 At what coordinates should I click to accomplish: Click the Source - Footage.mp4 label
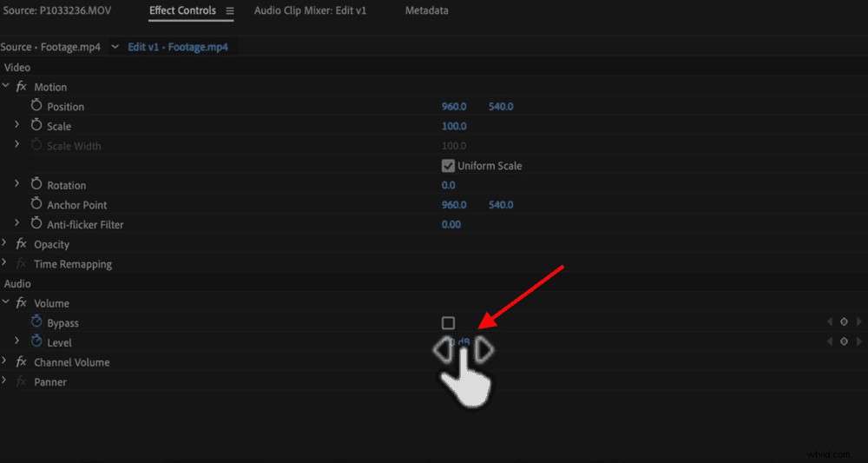[x=50, y=47]
